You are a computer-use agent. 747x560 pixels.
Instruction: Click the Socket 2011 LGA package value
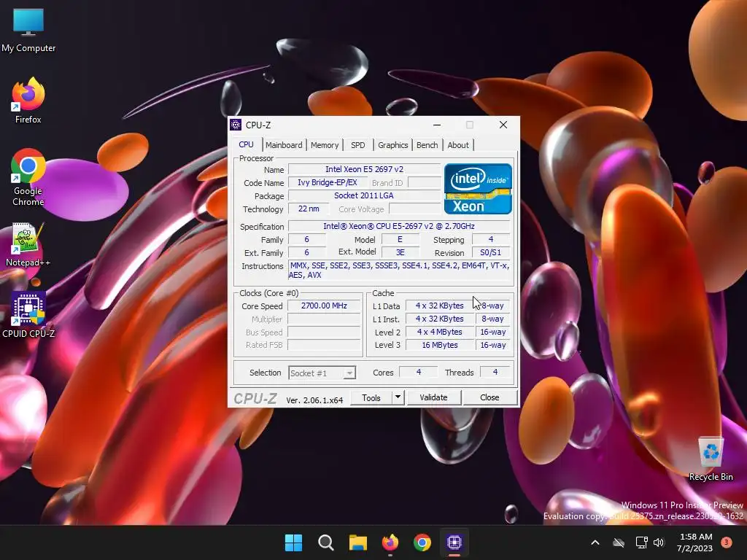coord(364,195)
